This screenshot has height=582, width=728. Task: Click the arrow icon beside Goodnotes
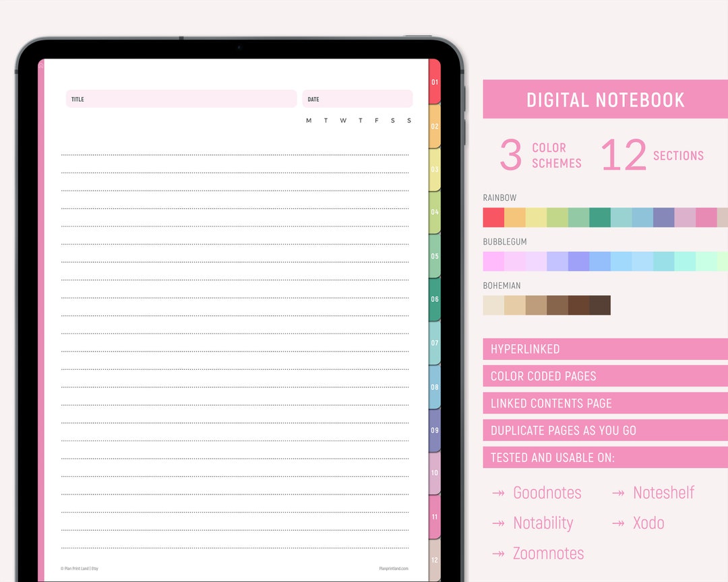[499, 493]
